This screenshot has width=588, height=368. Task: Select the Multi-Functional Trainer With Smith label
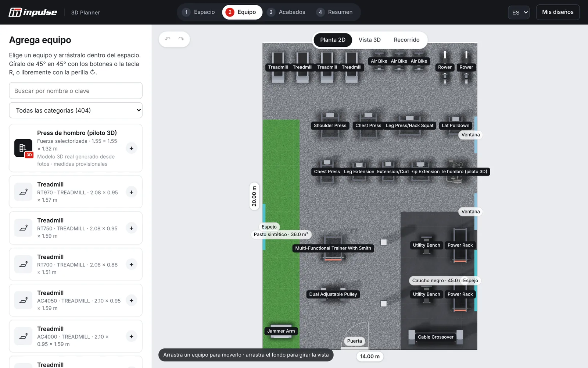333,248
